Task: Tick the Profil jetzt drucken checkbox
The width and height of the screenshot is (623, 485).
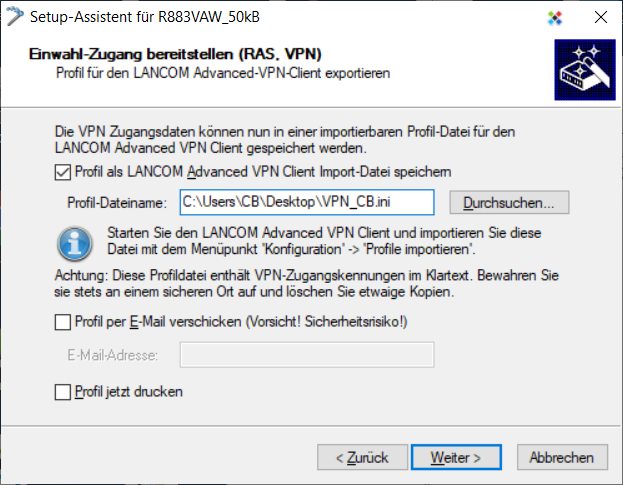Action: click(x=63, y=392)
